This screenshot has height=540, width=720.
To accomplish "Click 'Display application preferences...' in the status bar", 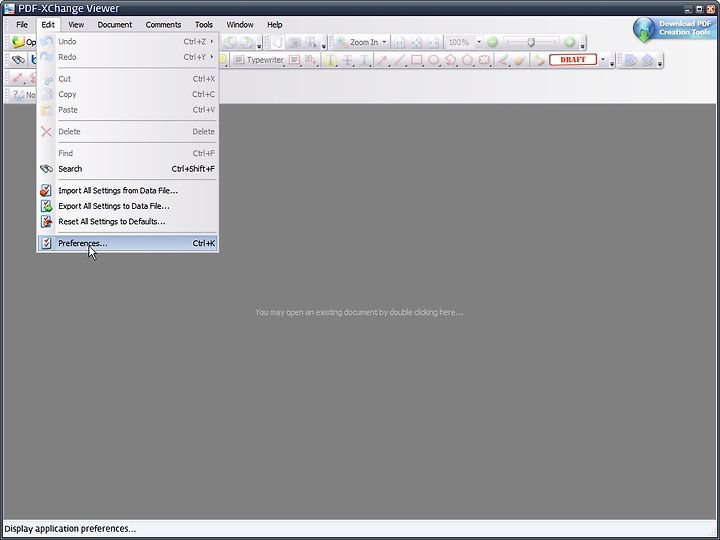I will (70, 529).
